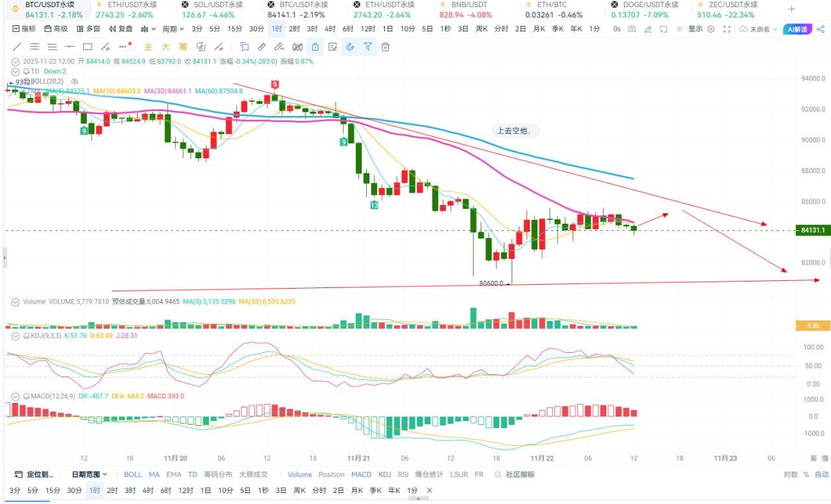Viewport: 831px width, 504px height.
Task: Toggle the magnet snap tool
Action: coord(350,47)
